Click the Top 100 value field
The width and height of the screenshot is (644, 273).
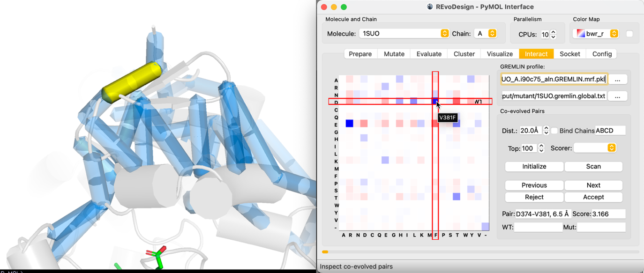(530, 148)
